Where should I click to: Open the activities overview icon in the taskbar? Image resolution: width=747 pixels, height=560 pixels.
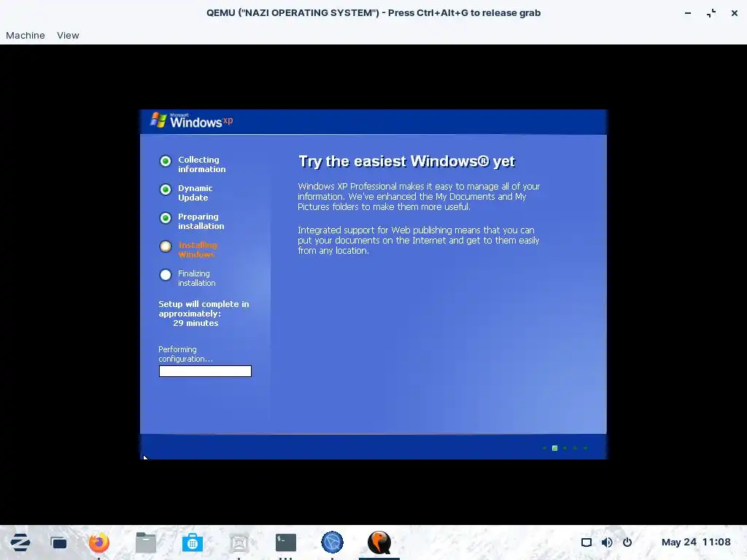pos(58,542)
